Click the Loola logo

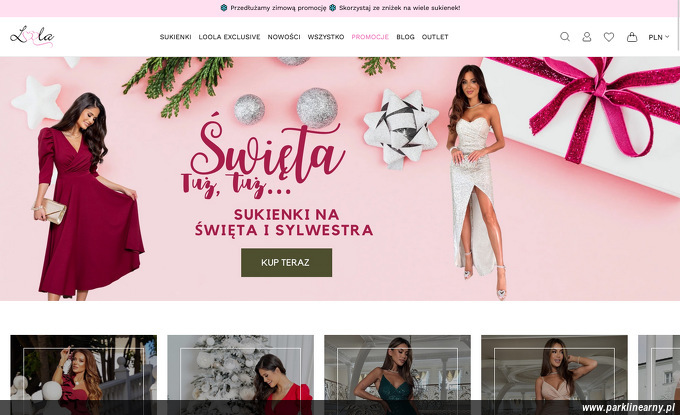(x=32, y=36)
